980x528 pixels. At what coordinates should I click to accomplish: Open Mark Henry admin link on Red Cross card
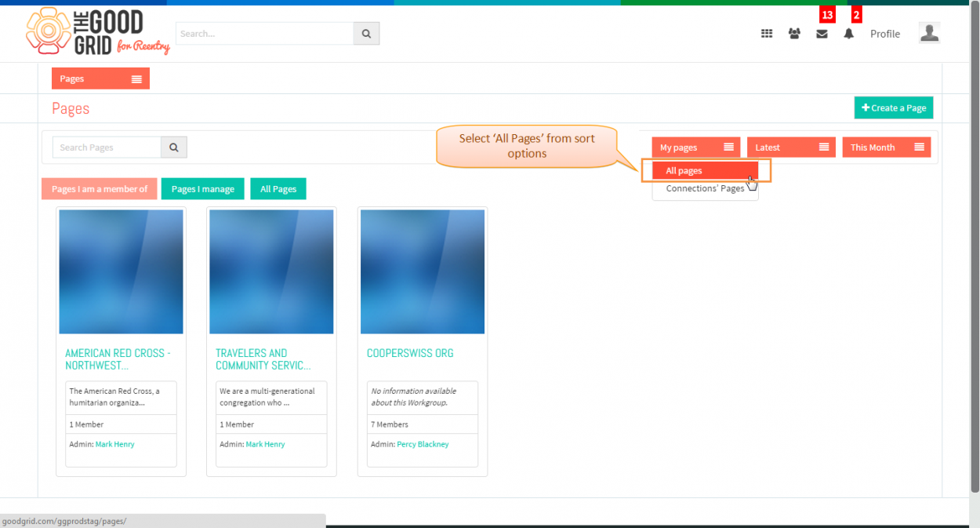pyautogui.click(x=114, y=444)
